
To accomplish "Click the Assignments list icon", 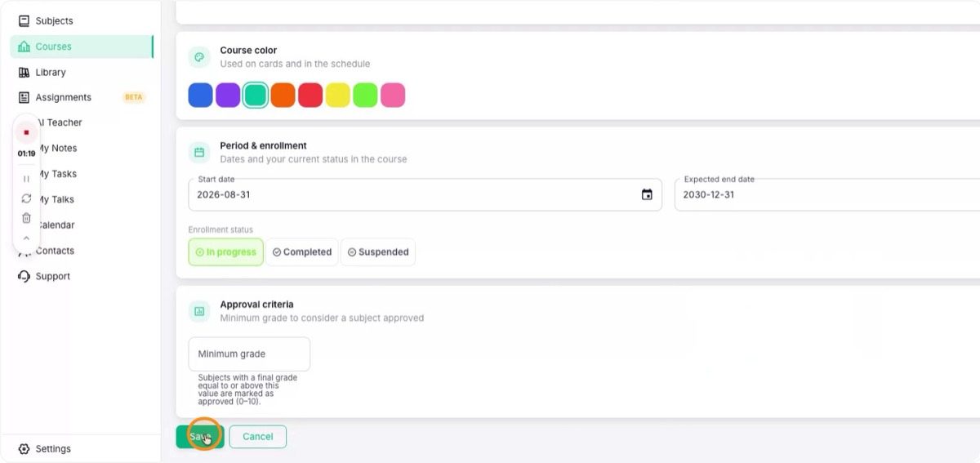I will 24,97.
